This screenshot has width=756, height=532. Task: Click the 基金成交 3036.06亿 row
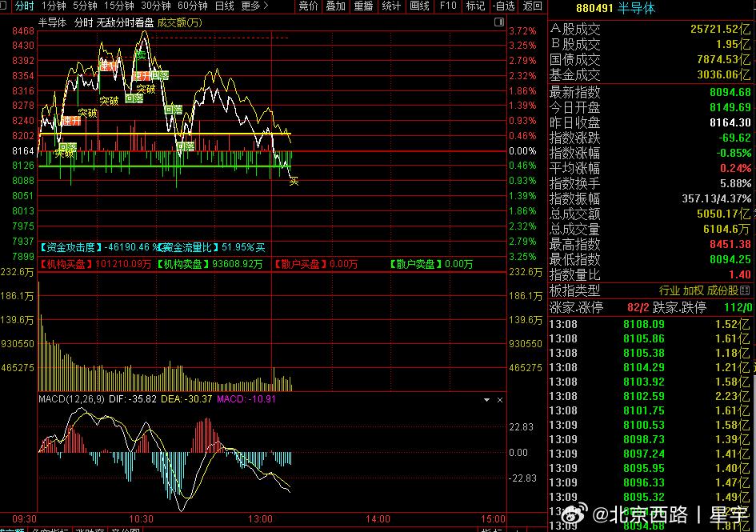click(650, 75)
